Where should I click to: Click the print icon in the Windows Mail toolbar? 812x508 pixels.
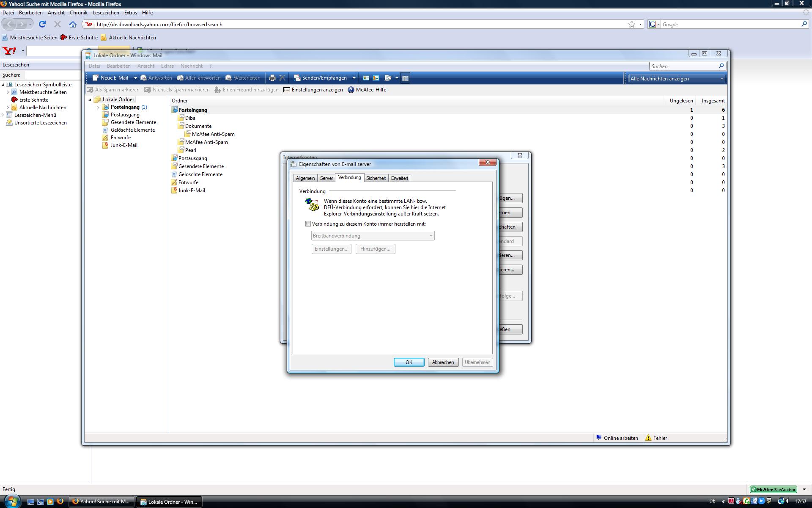(272, 78)
